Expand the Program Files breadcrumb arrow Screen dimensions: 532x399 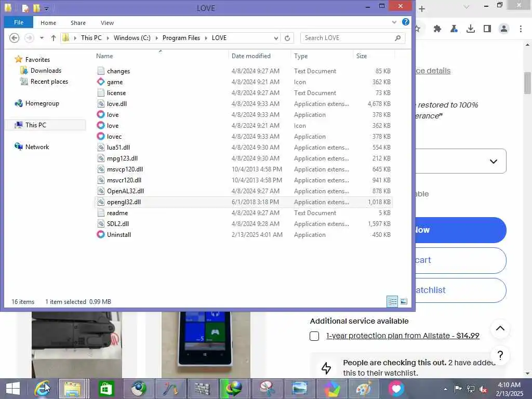pyautogui.click(x=206, y=38)
